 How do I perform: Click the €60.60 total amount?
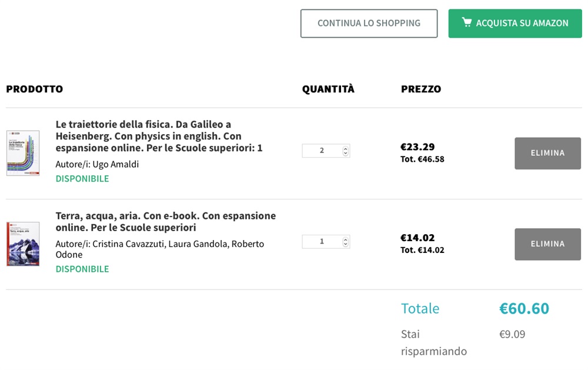[524, 308]
